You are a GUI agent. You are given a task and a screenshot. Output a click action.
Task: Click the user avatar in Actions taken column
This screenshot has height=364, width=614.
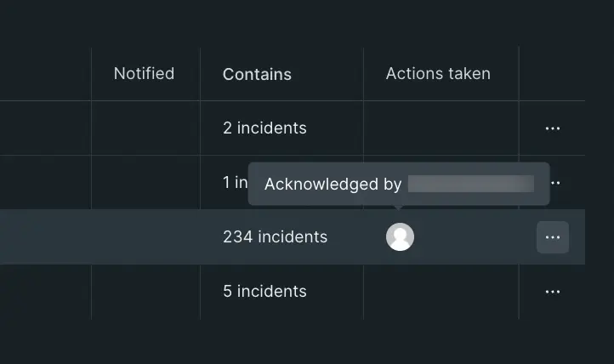click(x=400, y=236)
